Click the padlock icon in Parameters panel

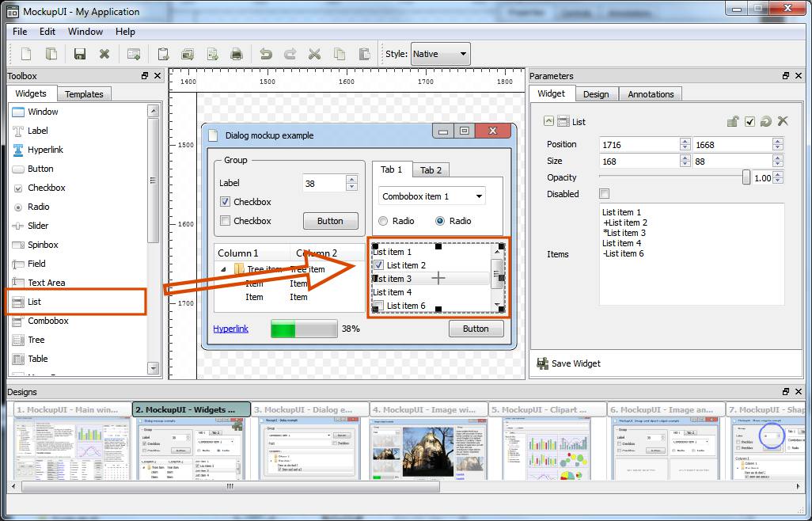(733, 122)
